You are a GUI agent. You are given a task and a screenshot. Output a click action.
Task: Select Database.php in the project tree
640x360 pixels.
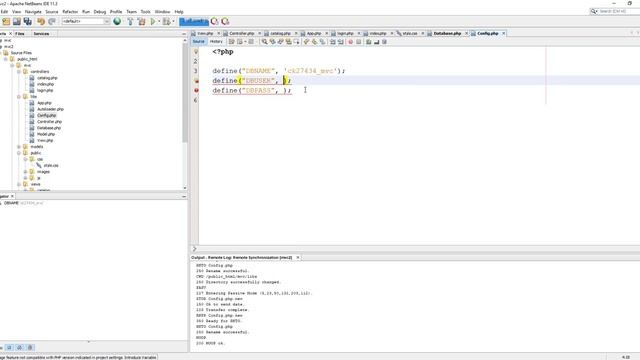(49, 128)
